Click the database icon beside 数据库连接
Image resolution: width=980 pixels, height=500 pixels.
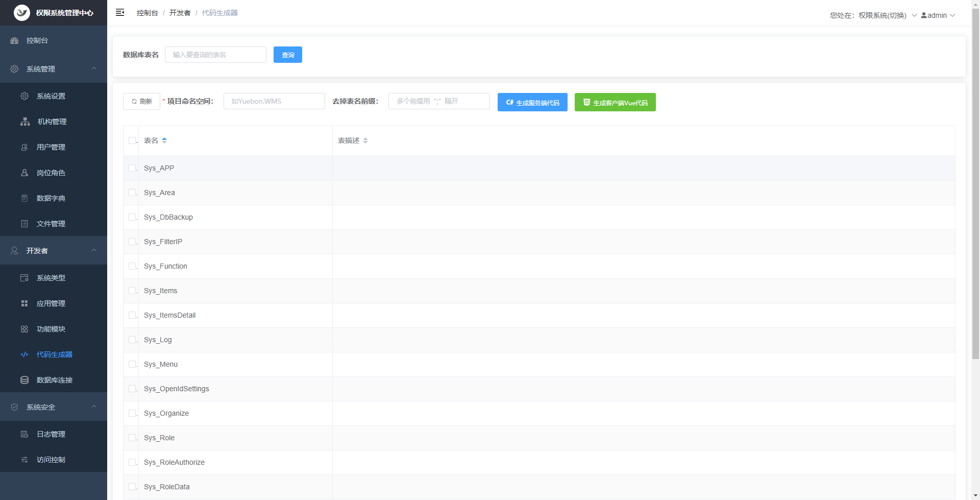pyautogui.click(x=24, y=380)
